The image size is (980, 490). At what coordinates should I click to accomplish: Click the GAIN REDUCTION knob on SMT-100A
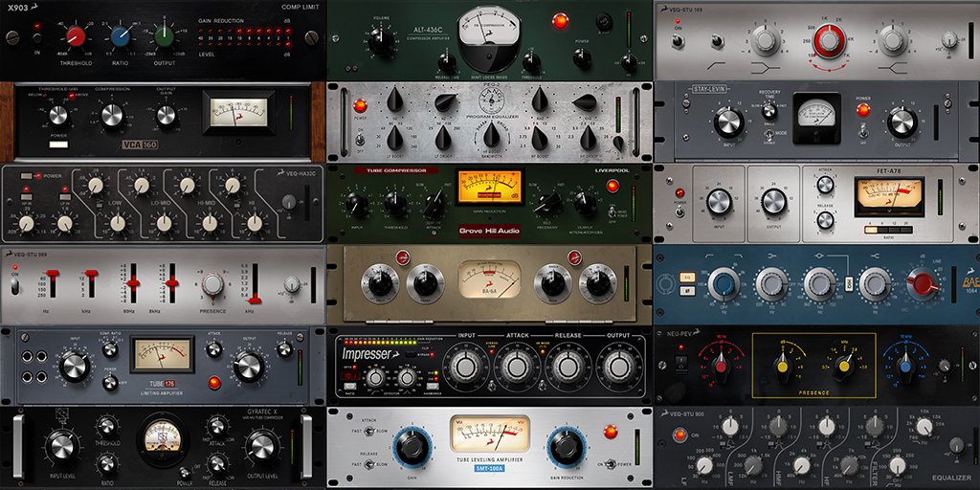click(567, 447)
